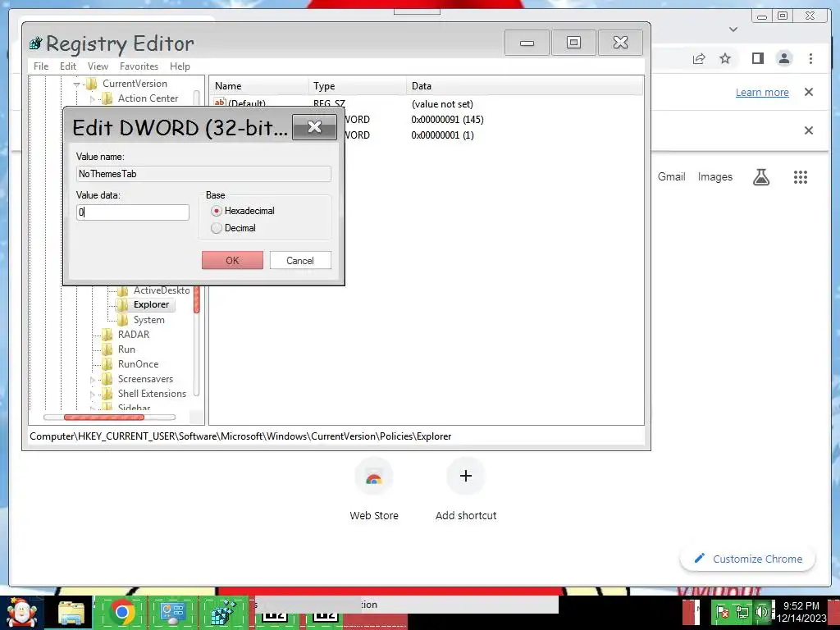The width and height of the screenshot is (840, 630).
Task: Select the Decimal base option
Action: [x=234, y=228]
